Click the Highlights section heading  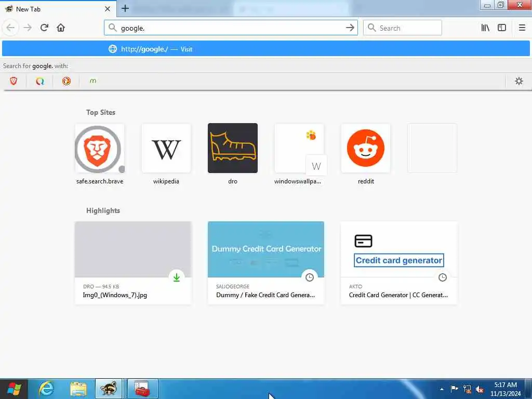[103, 210]
